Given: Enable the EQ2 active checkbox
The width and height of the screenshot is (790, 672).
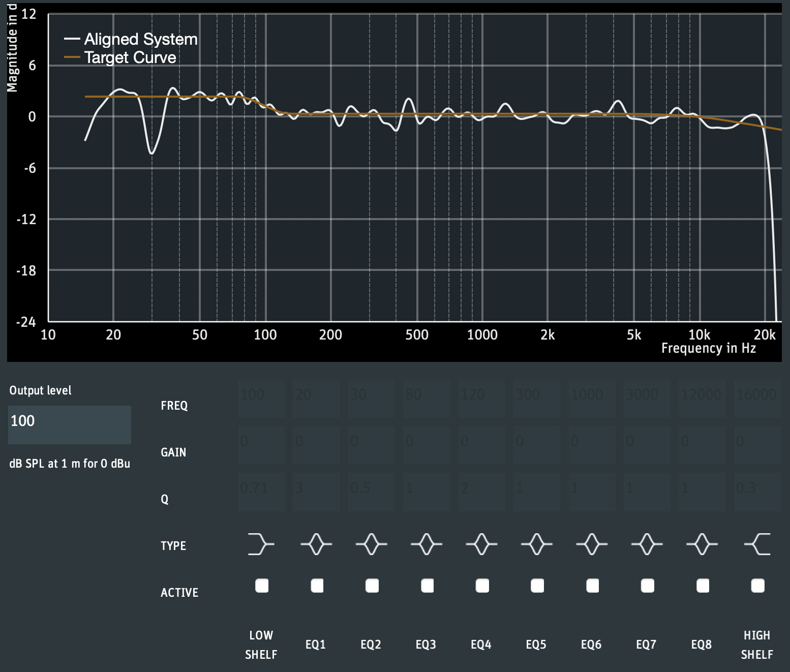Looking at the screenshot, I should tap(372, 586).
